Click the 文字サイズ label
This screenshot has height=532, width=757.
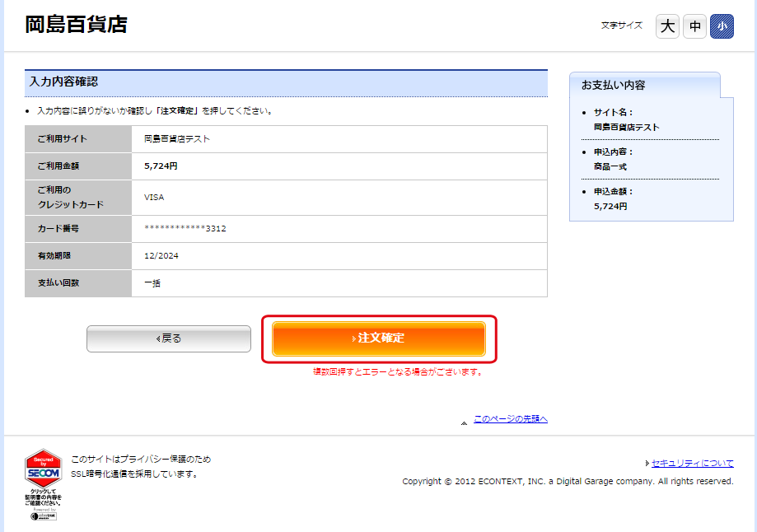click(622, 26)
